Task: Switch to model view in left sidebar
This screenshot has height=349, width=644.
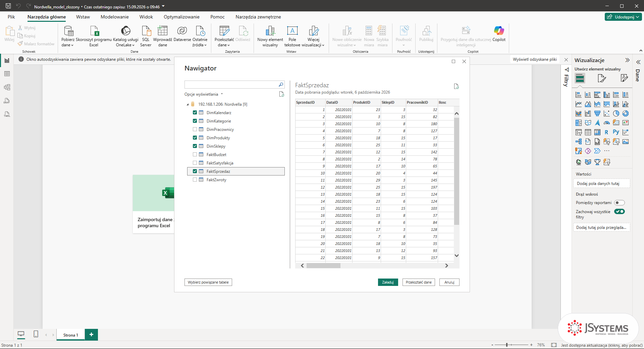Action: [7, 87]
